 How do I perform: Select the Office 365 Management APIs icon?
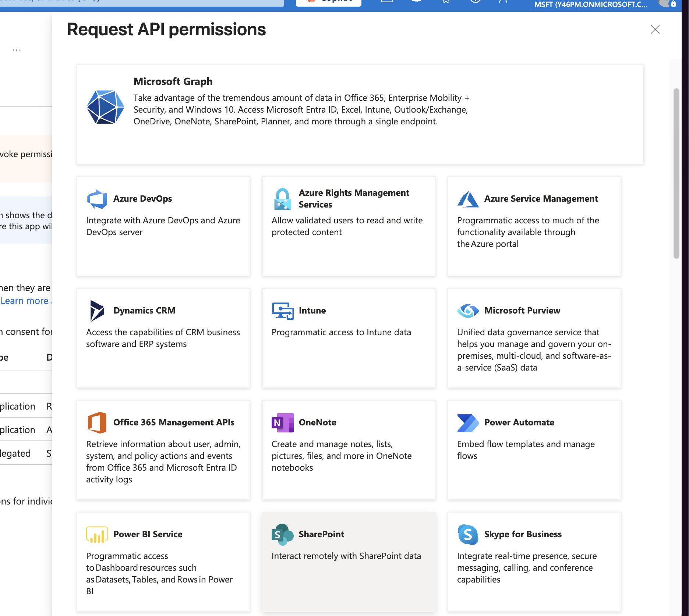97,423
